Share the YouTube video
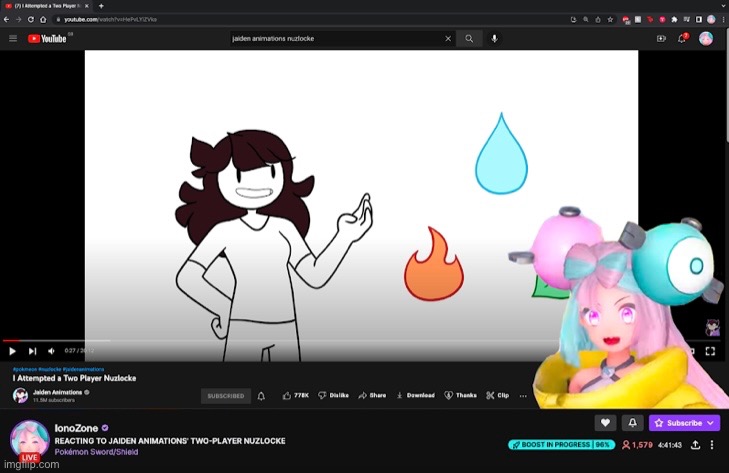The height and width of the screenshot is (473, 729). point(372,395)
